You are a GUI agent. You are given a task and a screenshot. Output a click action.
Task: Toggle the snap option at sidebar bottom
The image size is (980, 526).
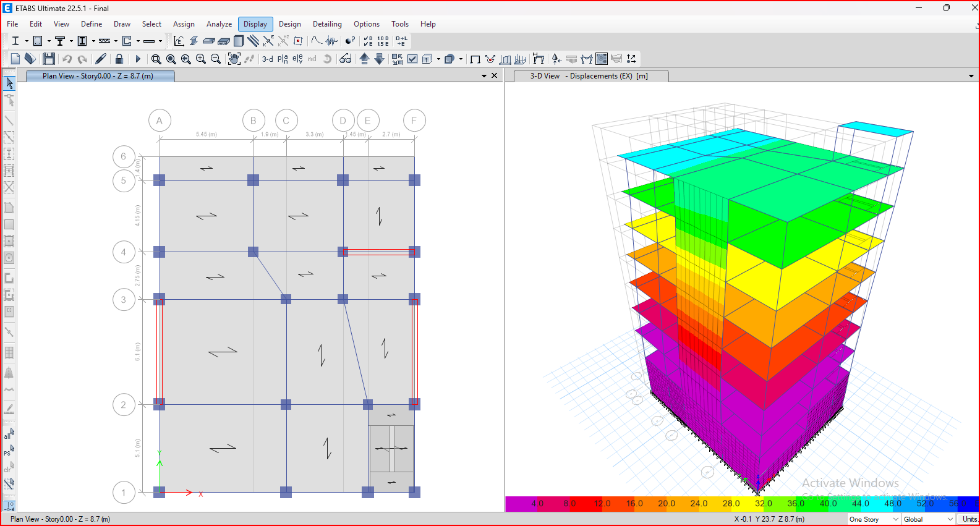tap(9, 505)
